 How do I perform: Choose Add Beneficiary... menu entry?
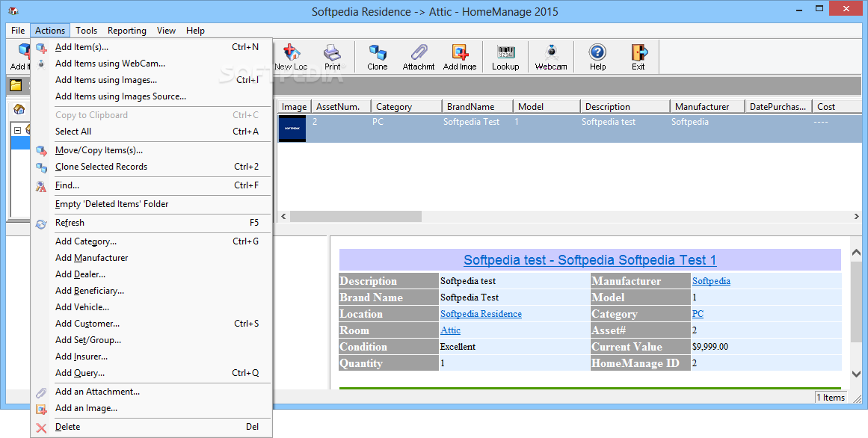click(152, 291)
